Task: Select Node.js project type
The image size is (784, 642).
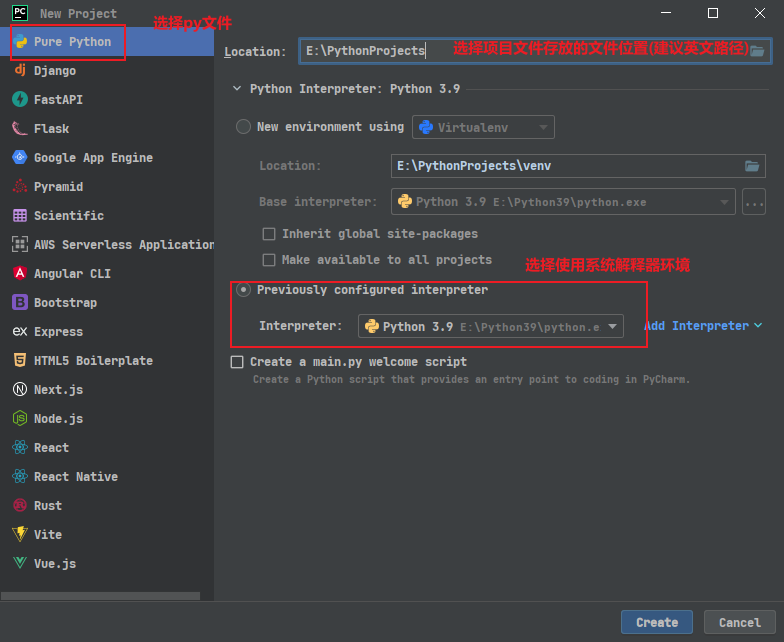Action: coord(107,418)
